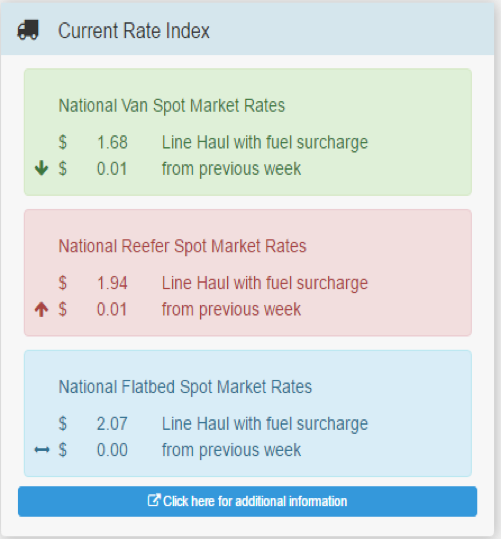Click reefer 'from previous week' text
The height and width of the screenshot is (539, 501).
pos(231,310)
